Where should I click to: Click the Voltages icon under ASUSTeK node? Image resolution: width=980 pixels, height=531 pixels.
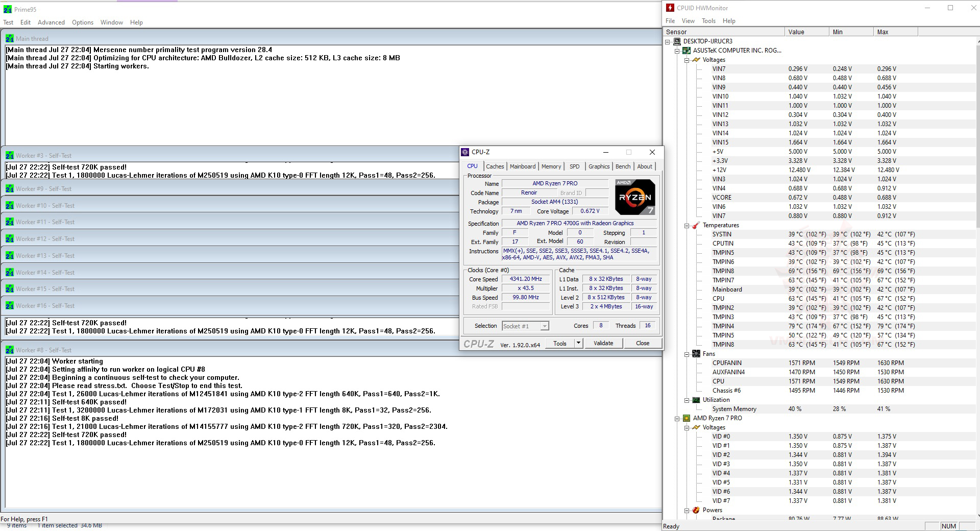[696, 60]
